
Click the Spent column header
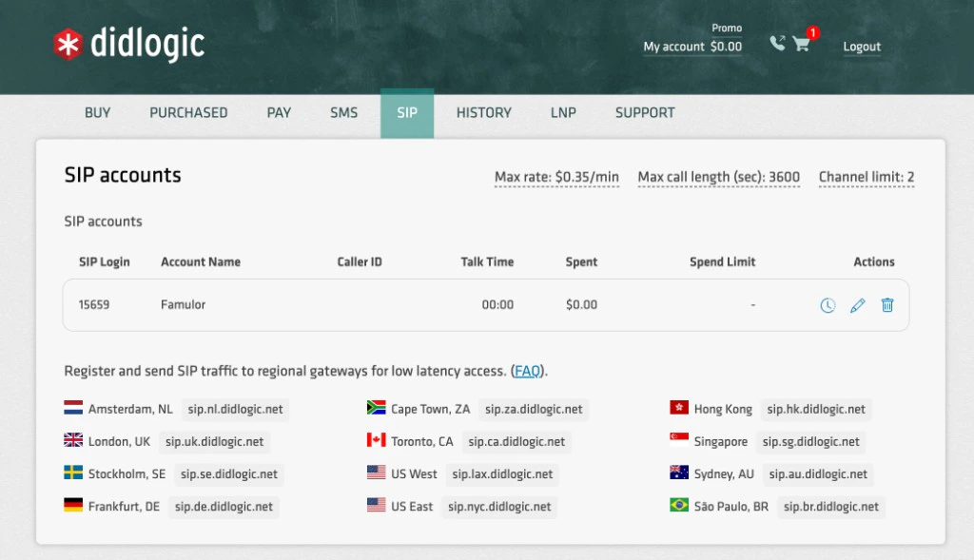tap(581, 262)
